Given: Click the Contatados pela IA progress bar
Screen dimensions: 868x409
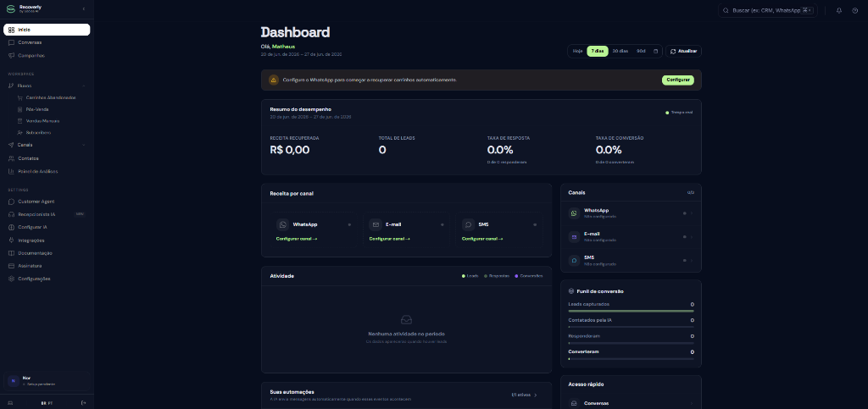Looking at the screenshot, I should [631, 327].
